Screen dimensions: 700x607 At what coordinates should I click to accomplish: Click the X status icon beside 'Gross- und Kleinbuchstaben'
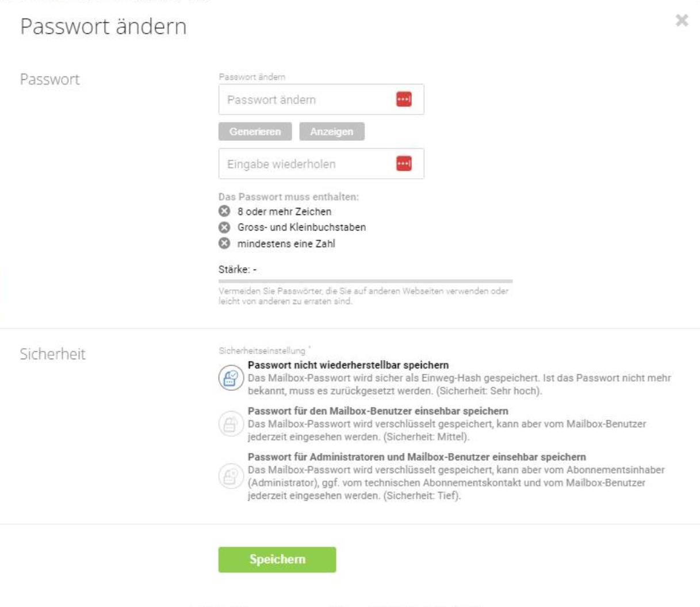(x=224, y=227)
